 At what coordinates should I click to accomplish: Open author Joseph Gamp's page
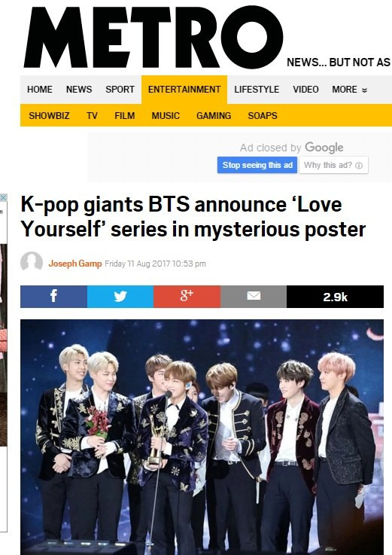75,264
